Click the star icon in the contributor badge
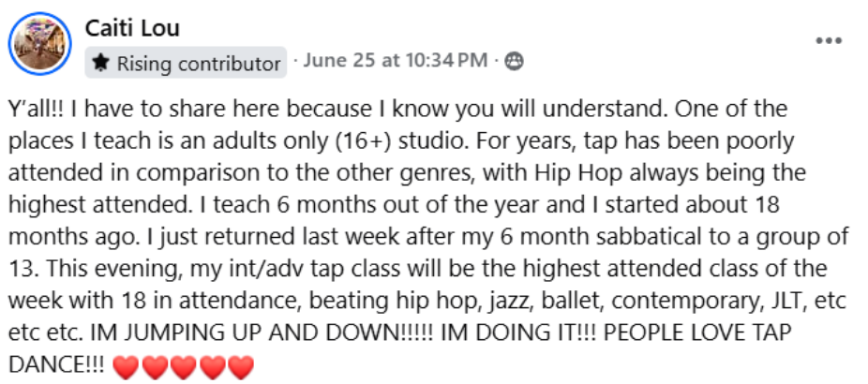The image size is (868, 384). coord(101,63)
